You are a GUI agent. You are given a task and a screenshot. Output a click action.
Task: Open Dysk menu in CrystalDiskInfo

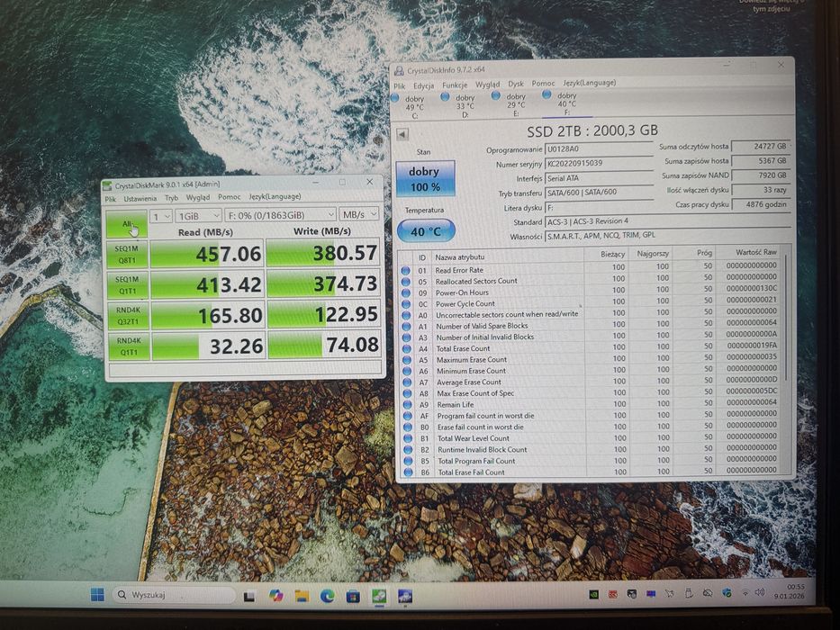click(516, 84)
